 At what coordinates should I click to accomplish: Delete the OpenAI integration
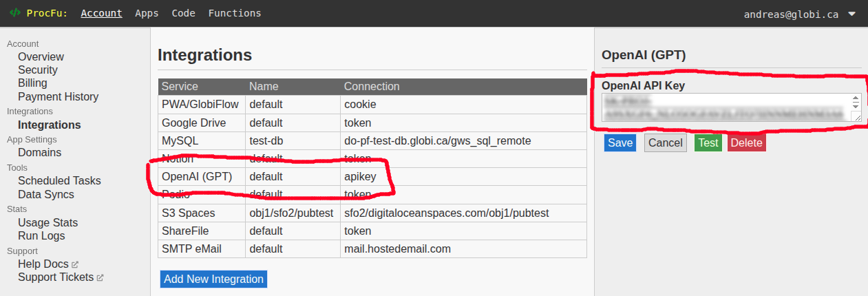(746, 142)
